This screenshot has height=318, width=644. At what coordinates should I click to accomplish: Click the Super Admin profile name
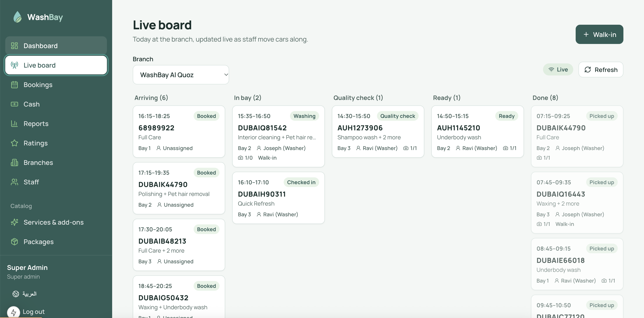click(27, 267)
